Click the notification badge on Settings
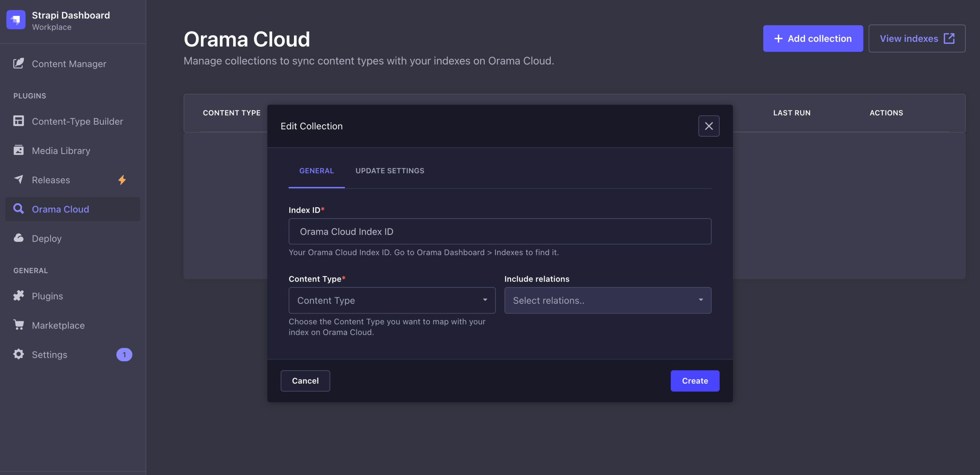Image resolution: width=980 pixels, height=475 pixels. 124,354
